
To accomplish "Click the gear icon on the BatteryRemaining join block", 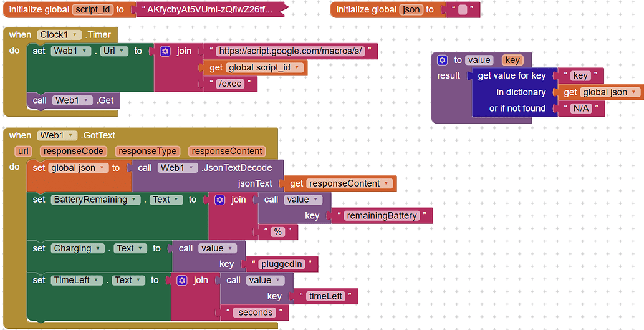I will click(x=219, y=200).
